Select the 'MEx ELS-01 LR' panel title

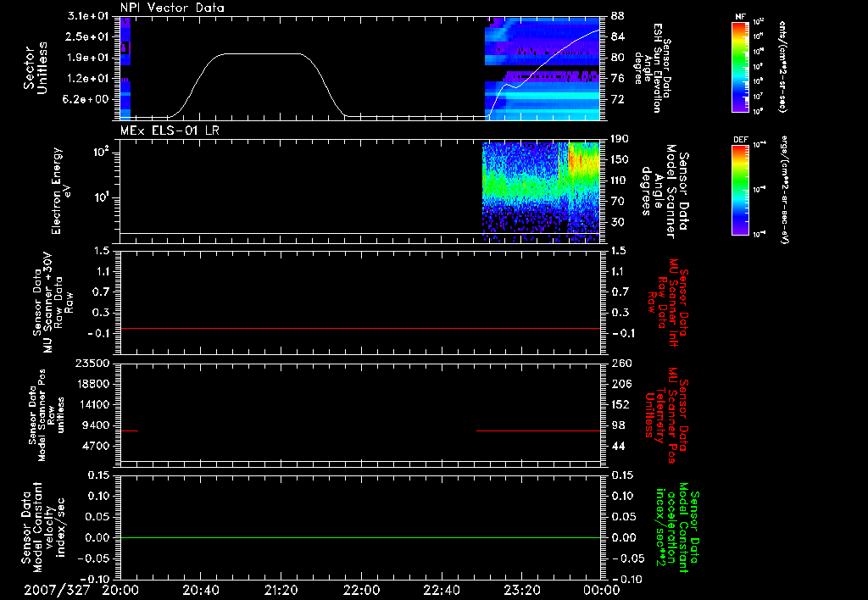170,131
